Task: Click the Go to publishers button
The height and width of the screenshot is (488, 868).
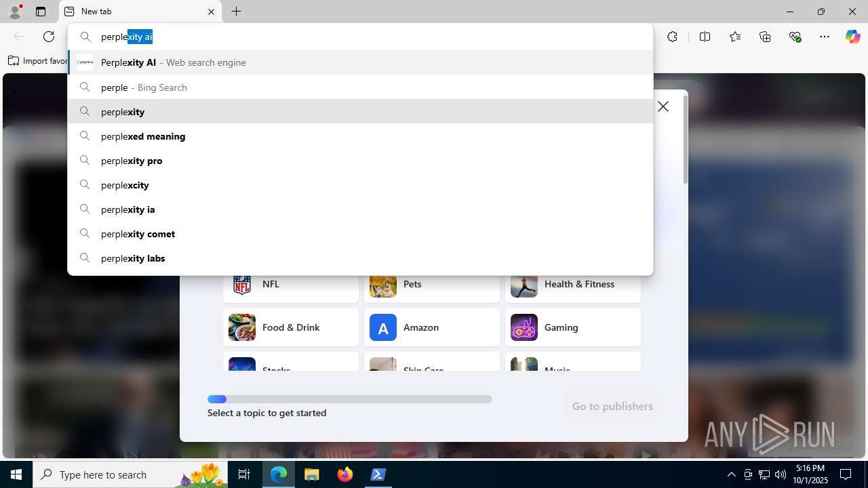Action: [x=612, y=406]
